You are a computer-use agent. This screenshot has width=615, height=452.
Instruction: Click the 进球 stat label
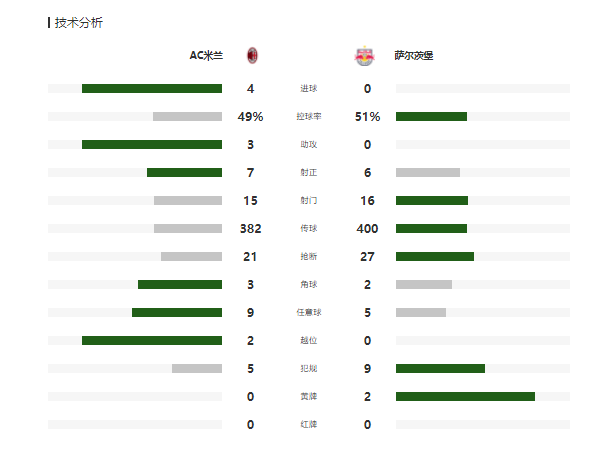tap(309, 89)
